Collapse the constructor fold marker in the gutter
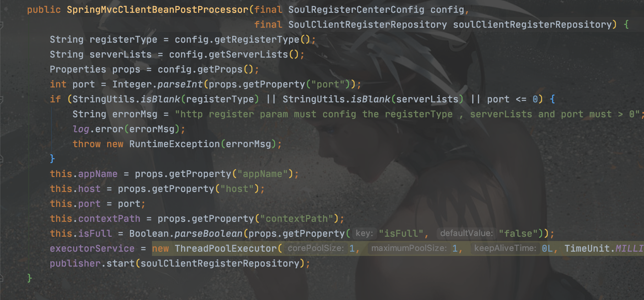The image size is (644, 300). [1, 25]
